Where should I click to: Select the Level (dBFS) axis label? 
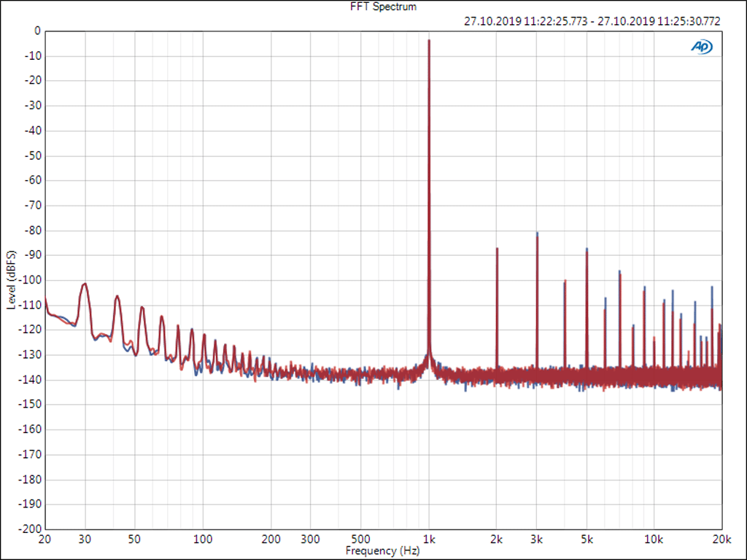coord(11,280)
